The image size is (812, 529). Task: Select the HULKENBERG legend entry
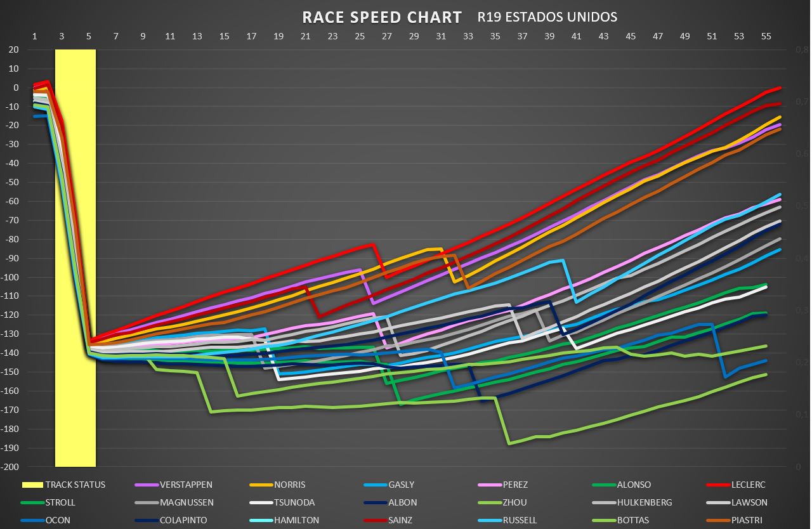(x=631, y=502)
